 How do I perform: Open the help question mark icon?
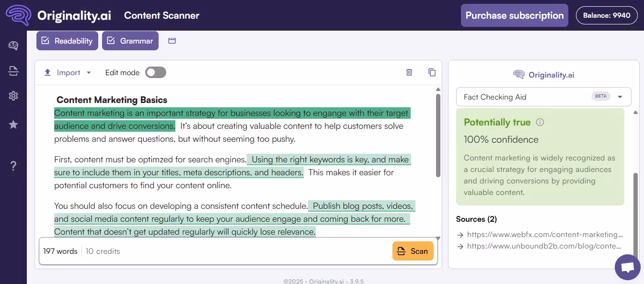point(13,166)
